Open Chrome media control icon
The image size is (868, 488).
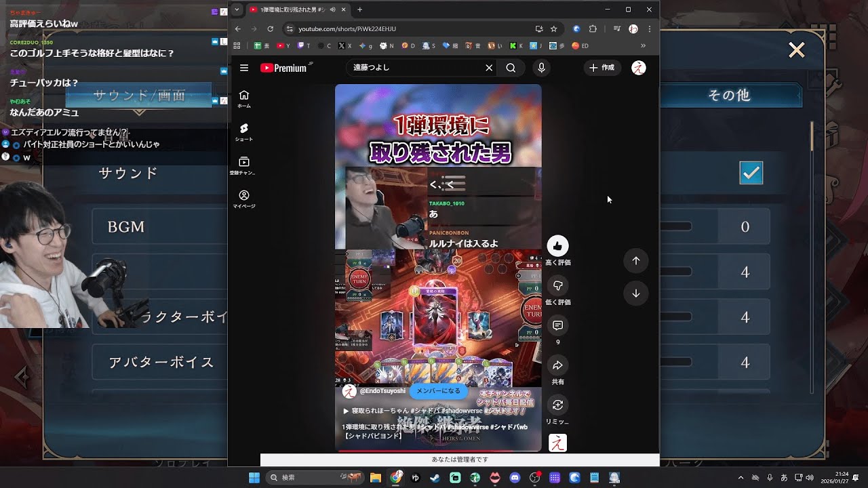[616, 29]
